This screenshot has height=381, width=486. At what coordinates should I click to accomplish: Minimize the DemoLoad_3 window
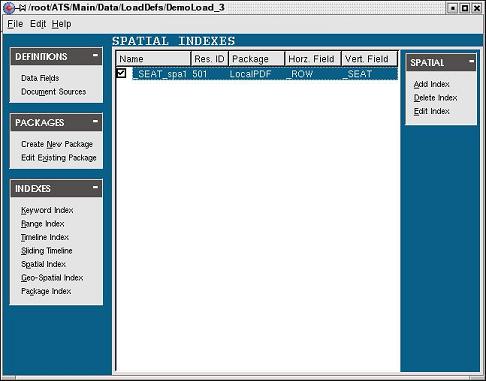452,8
